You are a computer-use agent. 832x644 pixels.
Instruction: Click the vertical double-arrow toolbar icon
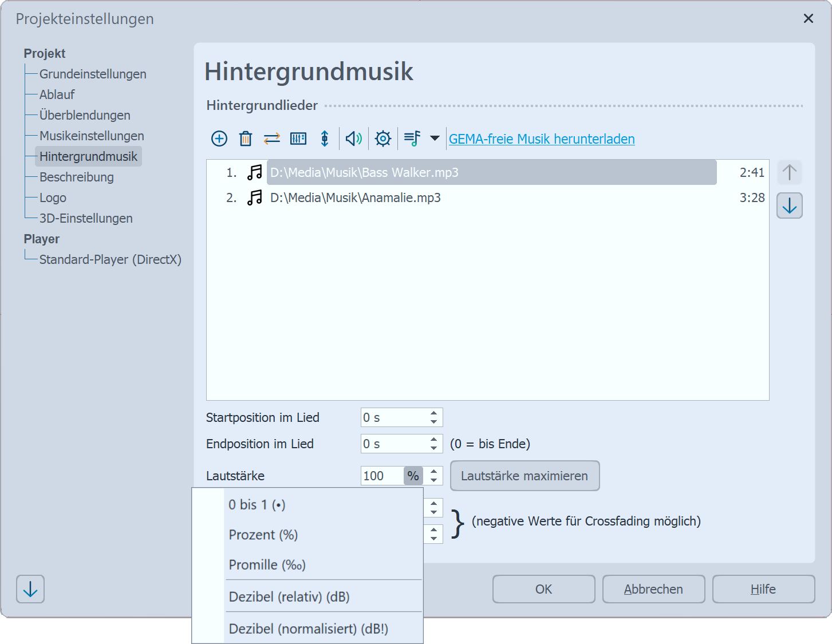tap(325, 139)
